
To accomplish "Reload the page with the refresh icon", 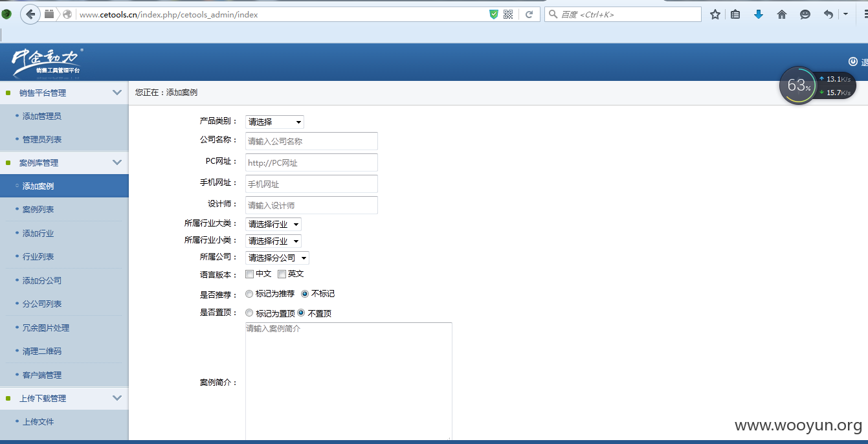I will (529, 14).
